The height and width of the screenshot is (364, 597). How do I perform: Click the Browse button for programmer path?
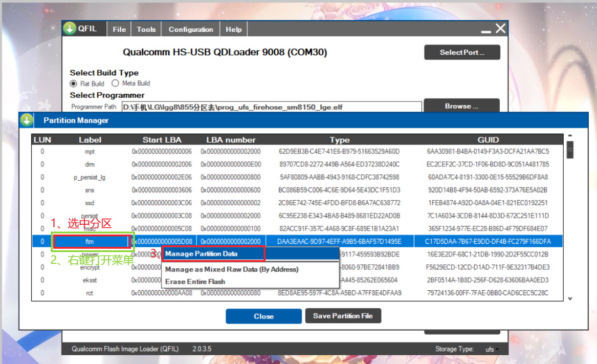pos(461,106)
